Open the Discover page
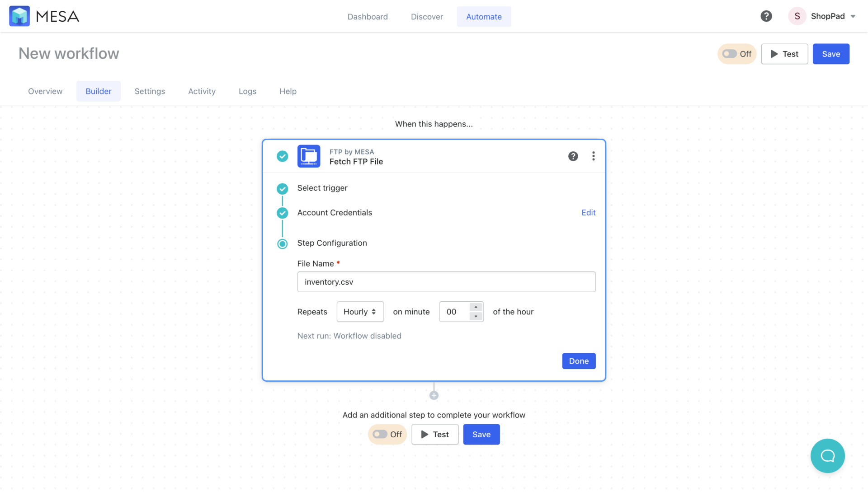Screen dimensions: 868x496 (427, 16)
